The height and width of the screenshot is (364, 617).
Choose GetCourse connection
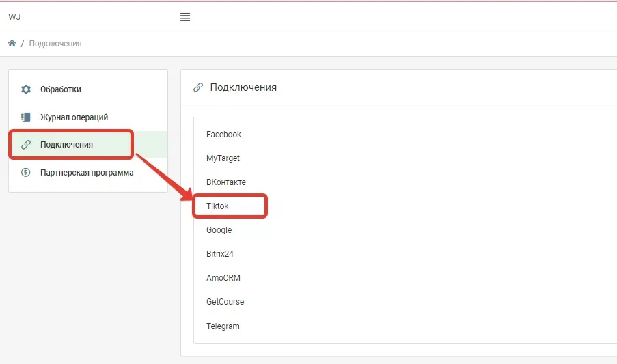pyautogui.click(x=225, y=302)
